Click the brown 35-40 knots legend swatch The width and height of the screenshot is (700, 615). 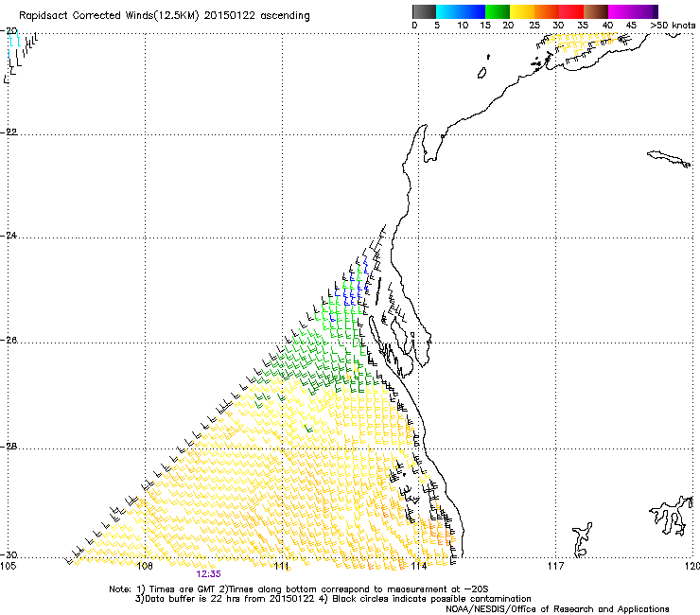click(596, 11)
